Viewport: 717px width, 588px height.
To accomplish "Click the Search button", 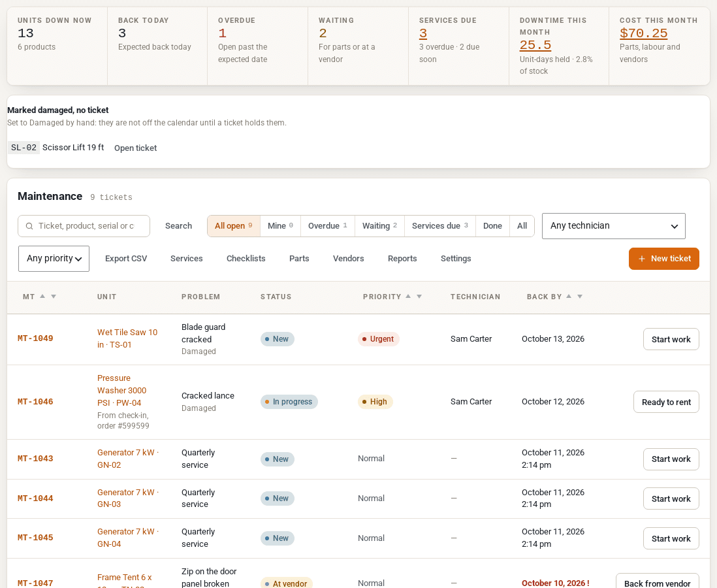I will [178, 226].
